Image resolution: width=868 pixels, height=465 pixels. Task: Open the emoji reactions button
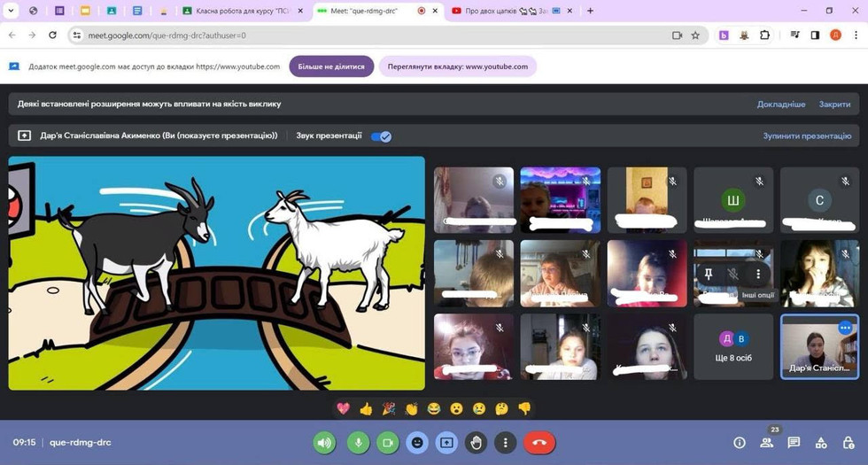(417, 443)
